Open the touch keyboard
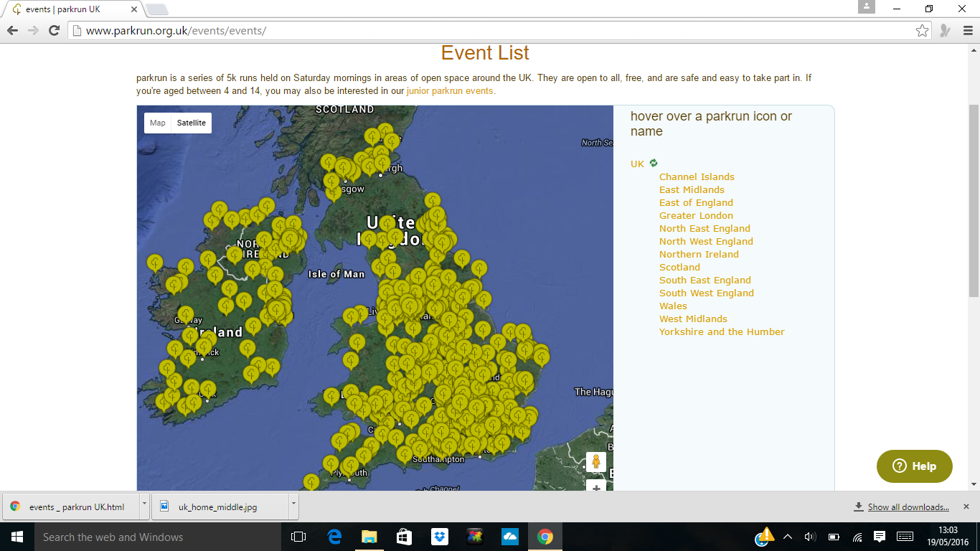 click(x=905, y=537)
